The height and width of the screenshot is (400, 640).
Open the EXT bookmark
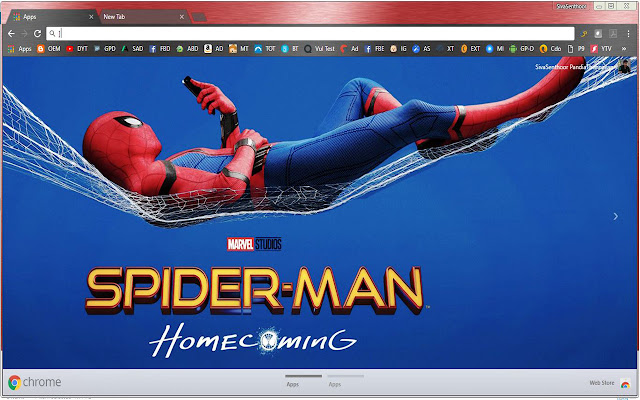[x=470, y=49]
